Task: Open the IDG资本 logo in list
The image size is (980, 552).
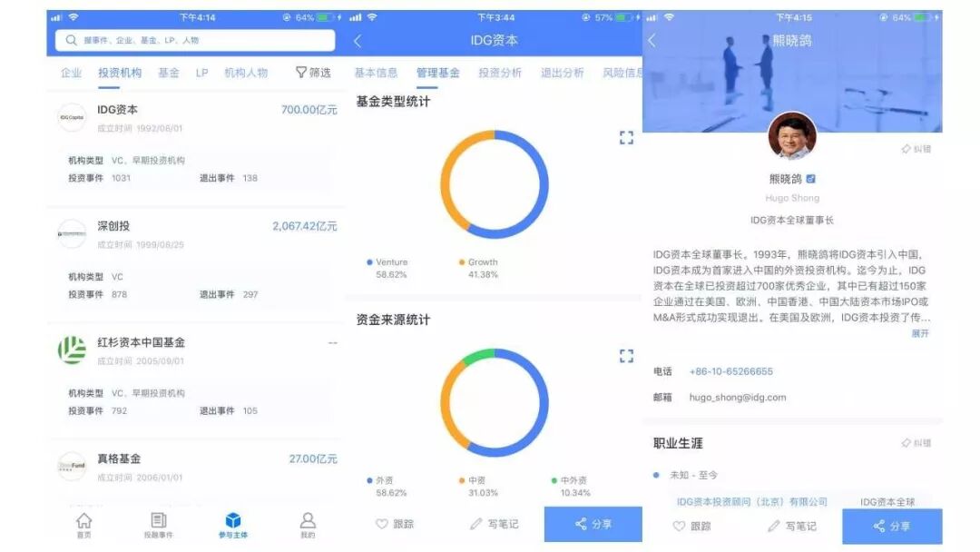Action: click(x=72, y=117)
